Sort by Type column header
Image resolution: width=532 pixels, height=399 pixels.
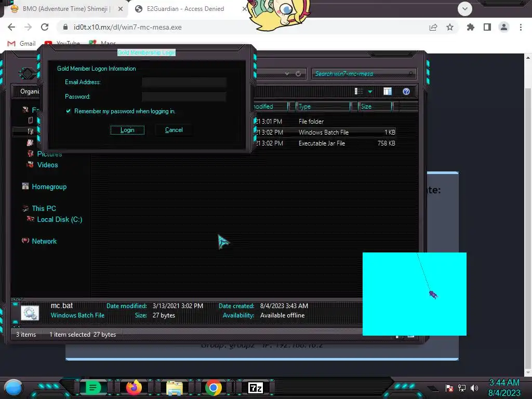pos(323,107)
